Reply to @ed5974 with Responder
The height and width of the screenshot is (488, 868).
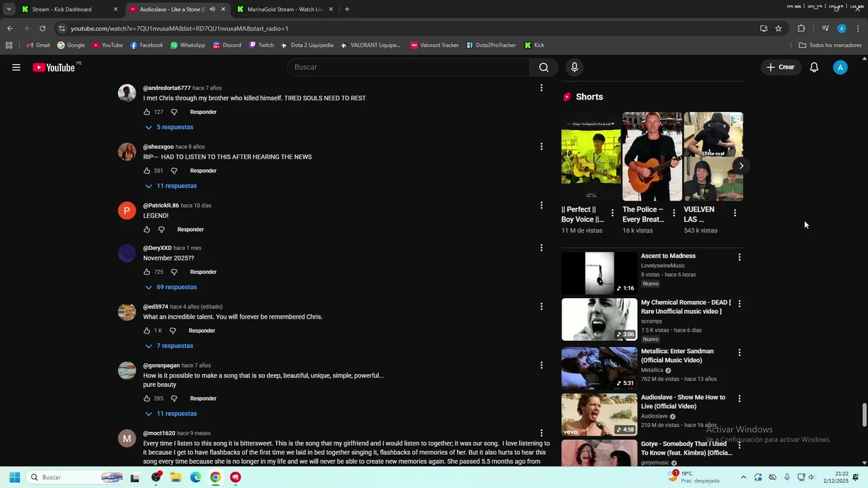pos(202,331)
